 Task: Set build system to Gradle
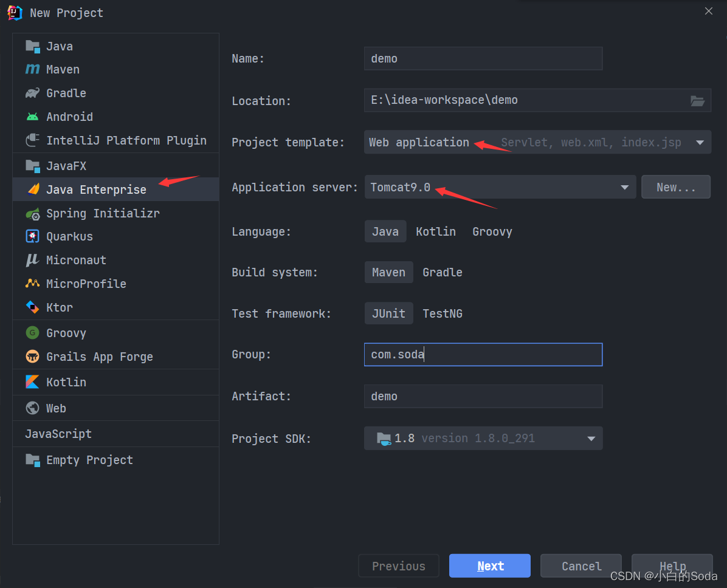[x=443, y=272]
